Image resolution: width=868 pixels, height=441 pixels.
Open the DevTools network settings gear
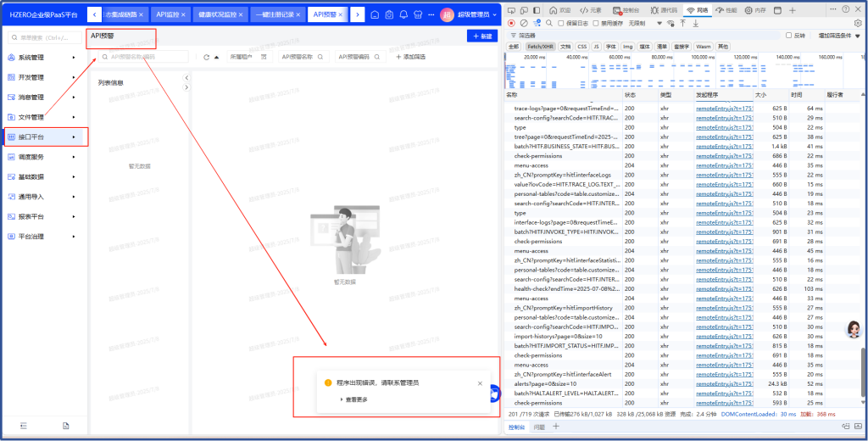(x=858, y=23)
